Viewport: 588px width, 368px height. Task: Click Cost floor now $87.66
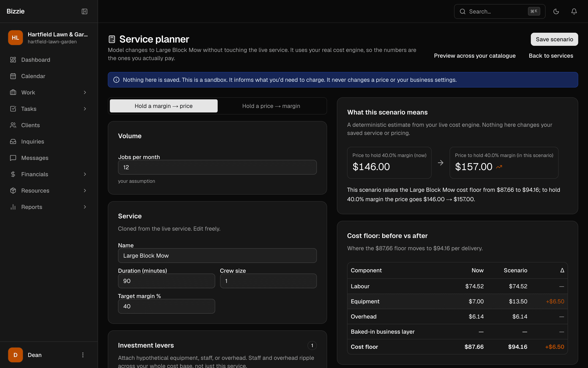click(x=474, y=347)
